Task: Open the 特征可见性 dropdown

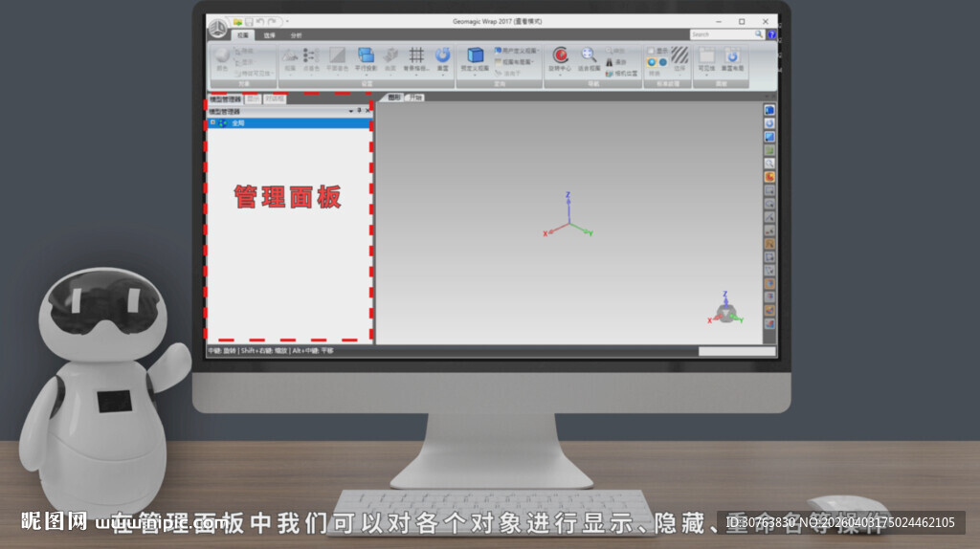Action: (273, 73)
